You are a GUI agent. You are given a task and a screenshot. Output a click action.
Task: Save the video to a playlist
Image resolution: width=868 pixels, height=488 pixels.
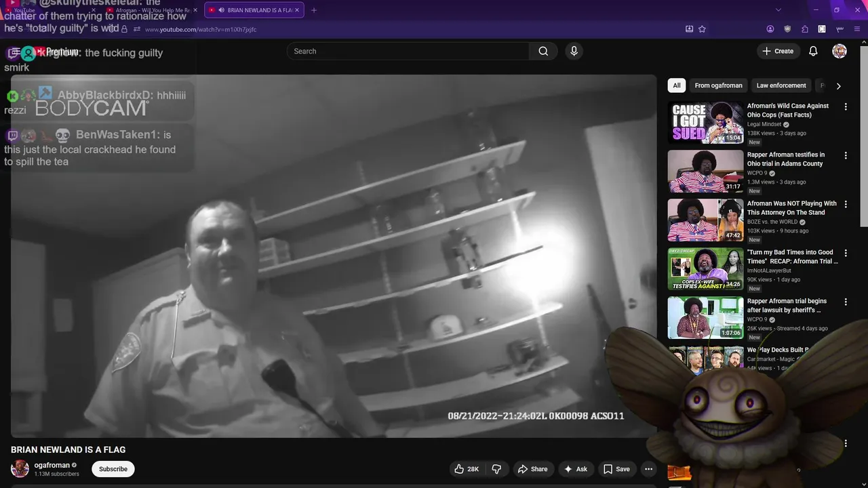[616, 469]
